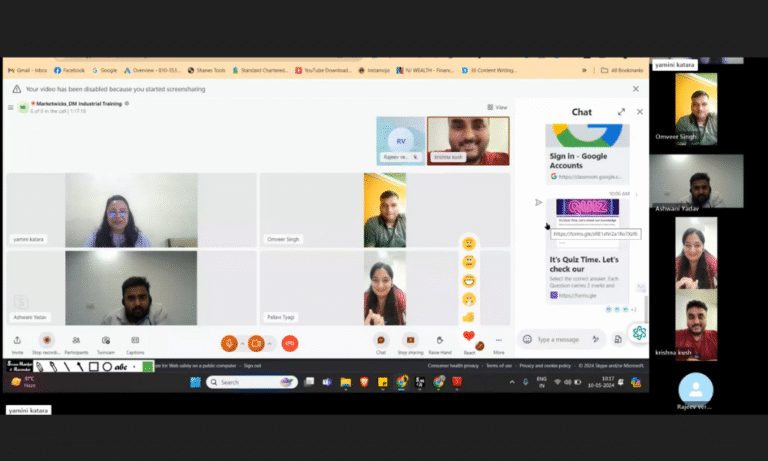Expand the chat panel to full size

click(621, 112)
